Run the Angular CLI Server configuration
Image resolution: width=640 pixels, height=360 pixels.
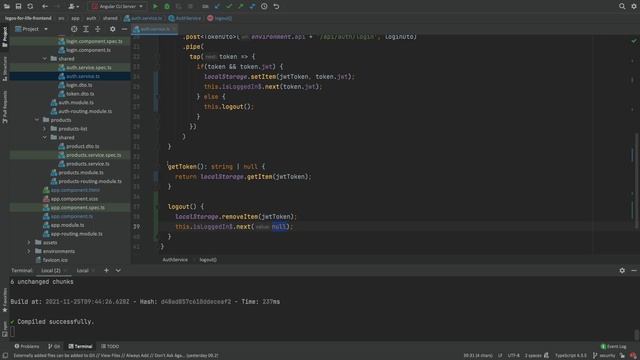[x=155, y=6]
